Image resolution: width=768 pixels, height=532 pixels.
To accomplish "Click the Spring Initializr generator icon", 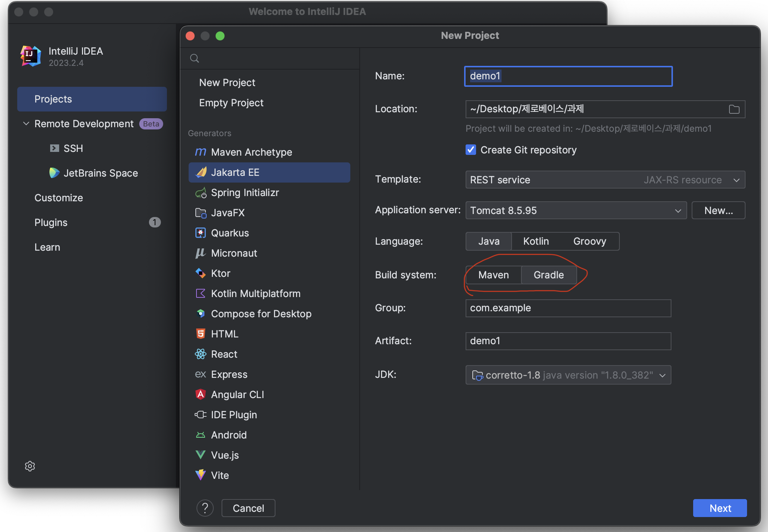I will tap(201, 193).
